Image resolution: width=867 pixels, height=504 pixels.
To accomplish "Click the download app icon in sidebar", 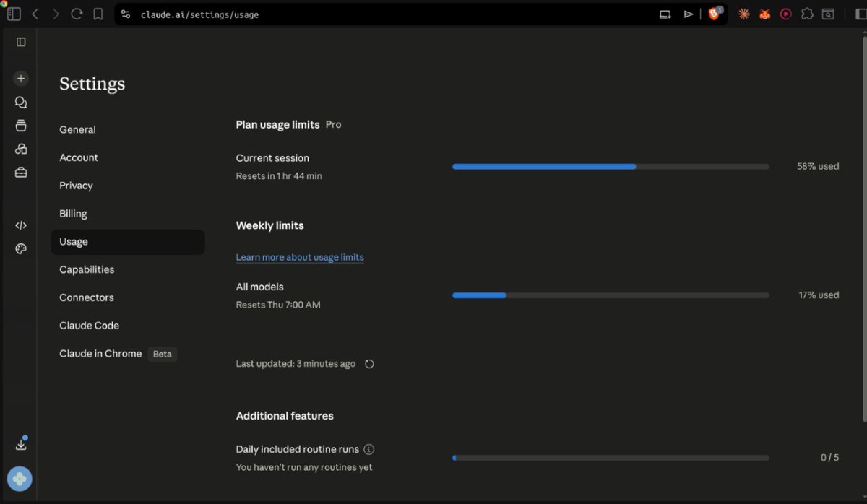I will pos(21,444).
